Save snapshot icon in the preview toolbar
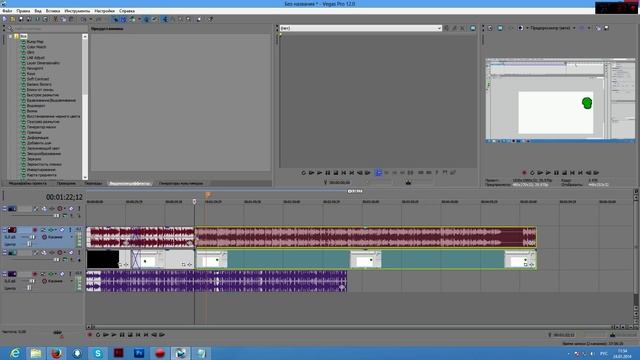 (606, 28)
